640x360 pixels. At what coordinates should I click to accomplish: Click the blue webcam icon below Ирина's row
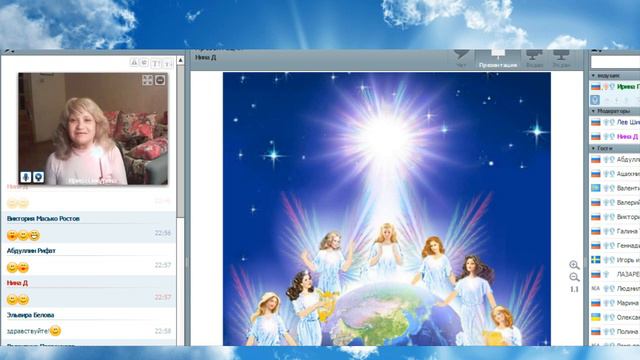click(x=595, y=100)
